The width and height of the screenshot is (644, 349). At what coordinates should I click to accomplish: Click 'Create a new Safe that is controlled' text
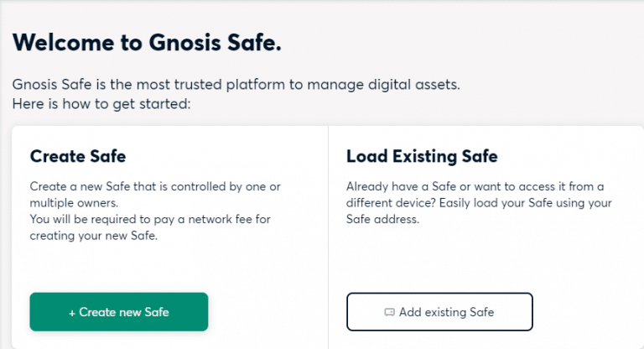[155, 186]
